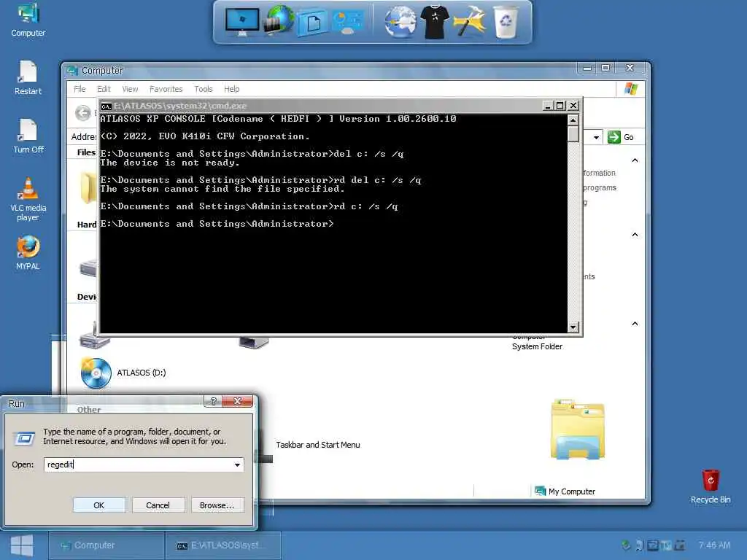Image resolution: width=747 pixels, height=560 pixels.
Task: Click the cmd.exe title bar icon
Action: 107,106
